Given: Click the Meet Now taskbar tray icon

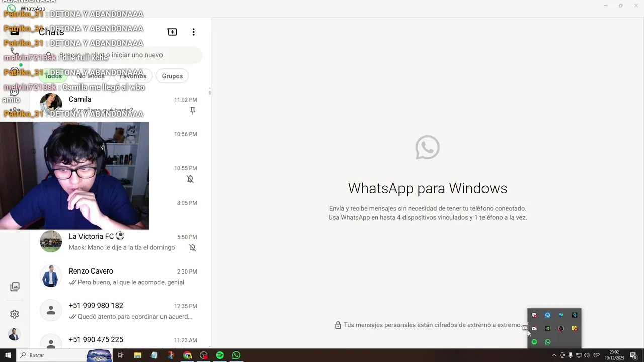Looking at the screenshot, I should 562,355.
